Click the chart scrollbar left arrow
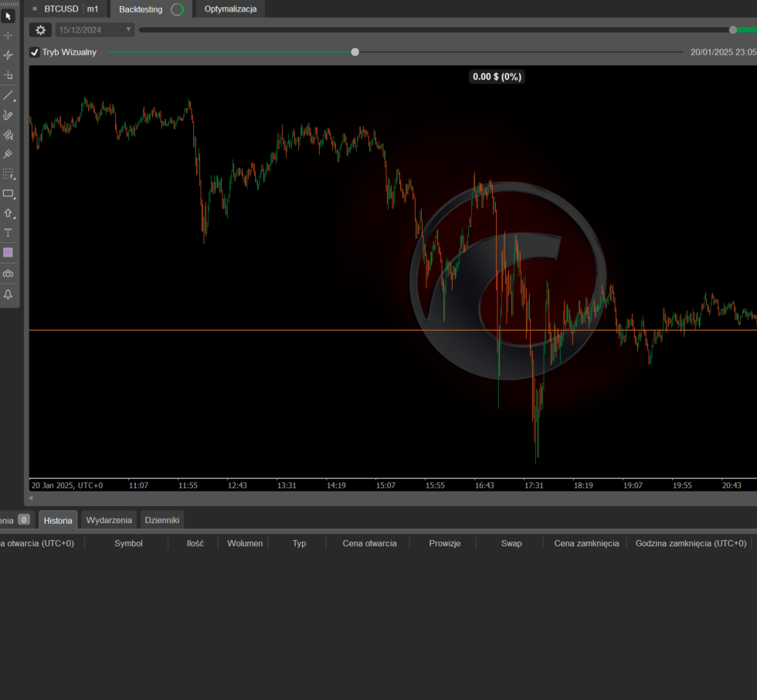The height and width of the screenshot is (700, 757). point(31,498)
